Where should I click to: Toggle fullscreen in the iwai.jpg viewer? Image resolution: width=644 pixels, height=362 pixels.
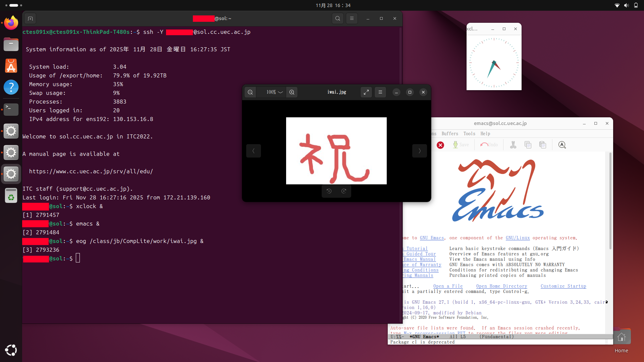pyautogui.click(x=366, y=92)
